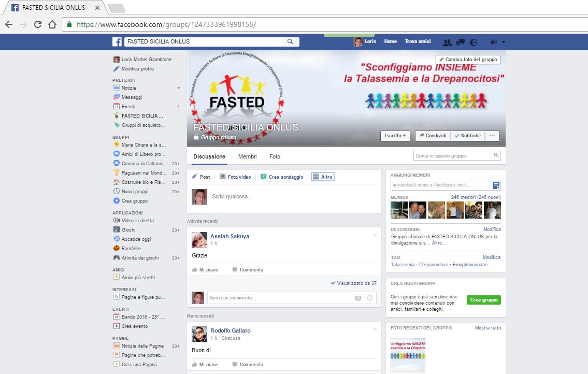The height and width of the screenshot is (374, 588).
Task: Click the Cambia foto del gruppo button
Action: [x=468, y=59]
